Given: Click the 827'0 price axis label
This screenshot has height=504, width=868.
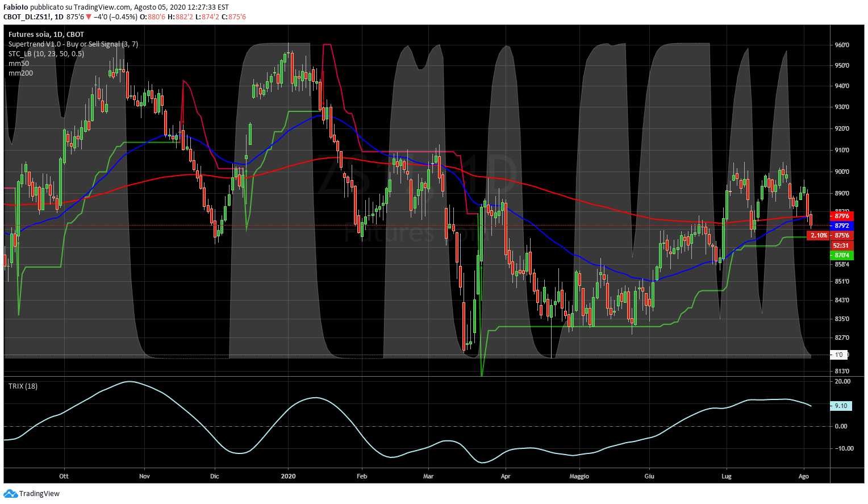Looking at the screenshot, I should coord(842,338).
